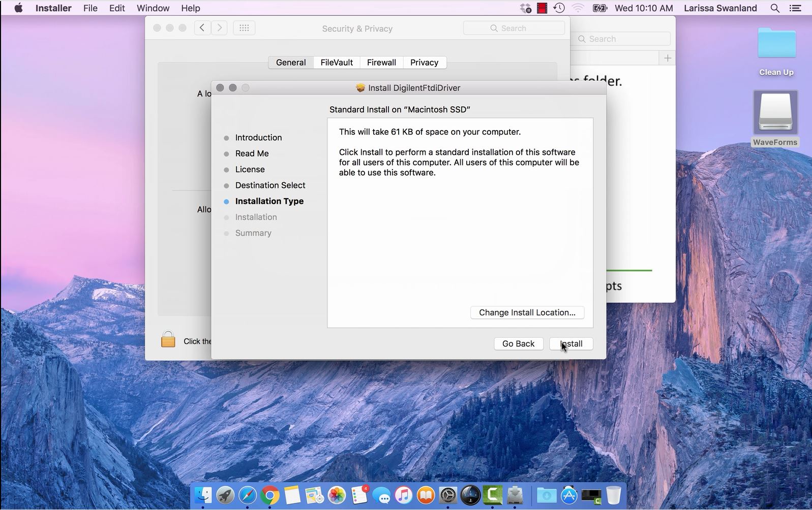Click Change Install Location button
This screenshot has height=510, width=812.
(527, 312)
